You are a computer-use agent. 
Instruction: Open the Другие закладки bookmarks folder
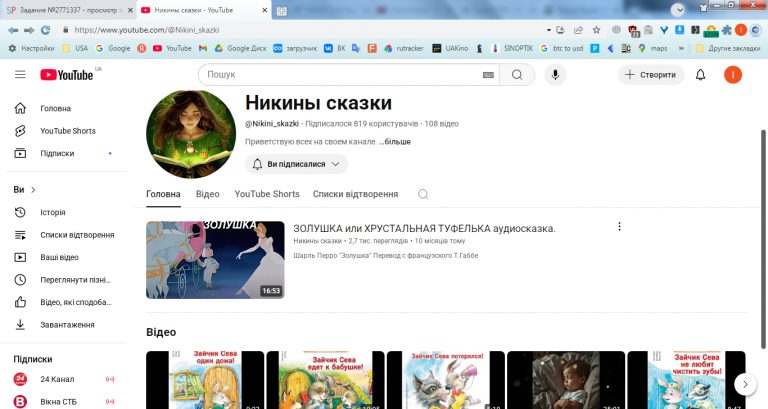(728, 48)
